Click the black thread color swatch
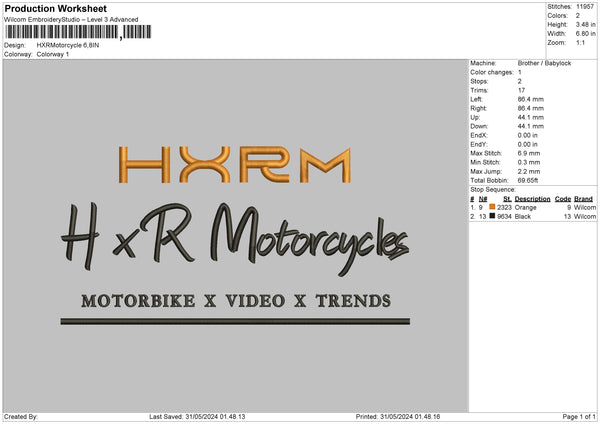Screen dimensions: 600x424 pyautogui.click(x=492, y=216)
